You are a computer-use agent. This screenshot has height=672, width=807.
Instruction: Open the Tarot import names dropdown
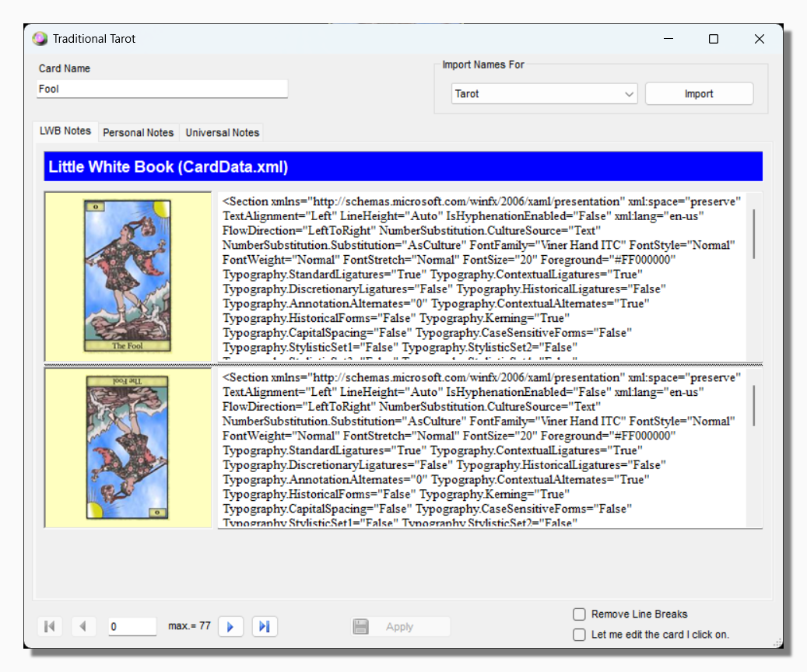point(545,93)
